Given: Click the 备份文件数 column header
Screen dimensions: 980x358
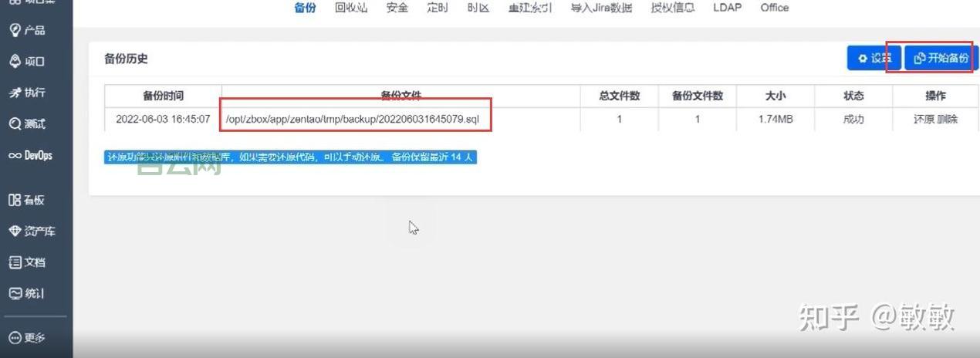Looking at the screenshot, I should click(698, 96).
